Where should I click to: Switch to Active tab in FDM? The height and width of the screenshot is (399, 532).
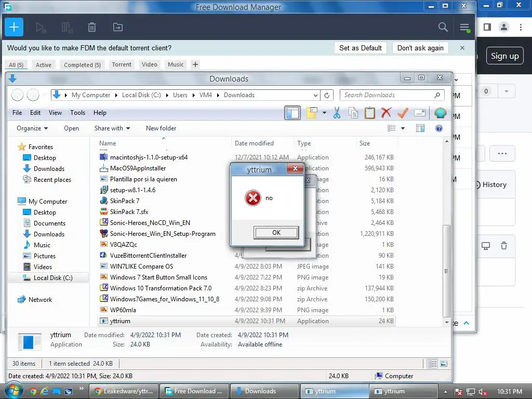pyautogui.click(x=44, y=65)
